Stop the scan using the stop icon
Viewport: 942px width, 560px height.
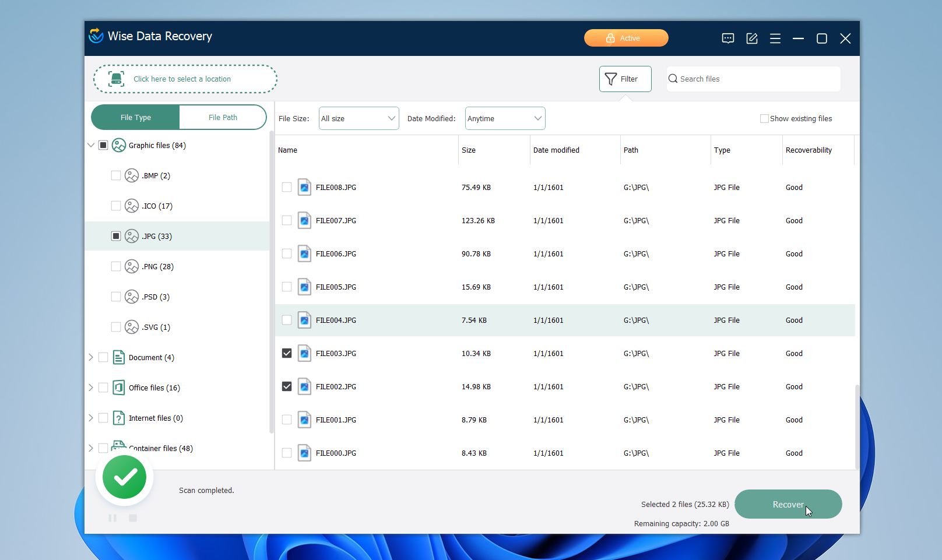tap(132, 517)
